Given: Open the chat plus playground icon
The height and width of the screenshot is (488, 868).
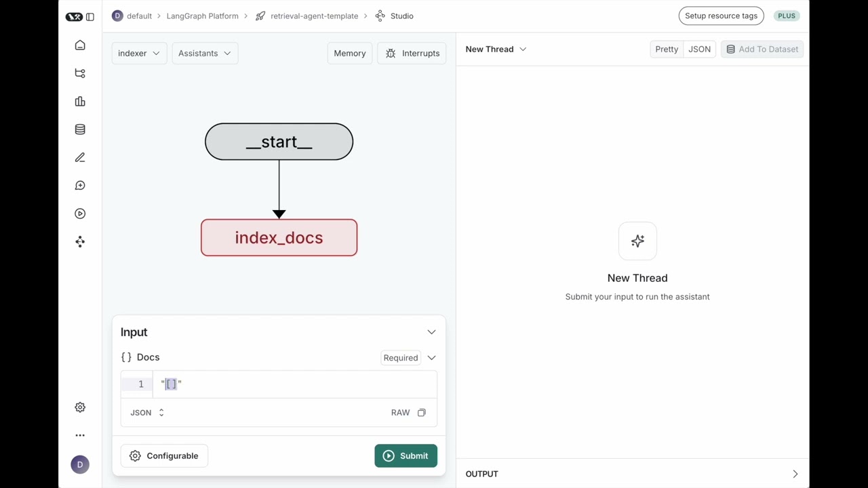Looking at the screenshot, I should click(80, 186).
